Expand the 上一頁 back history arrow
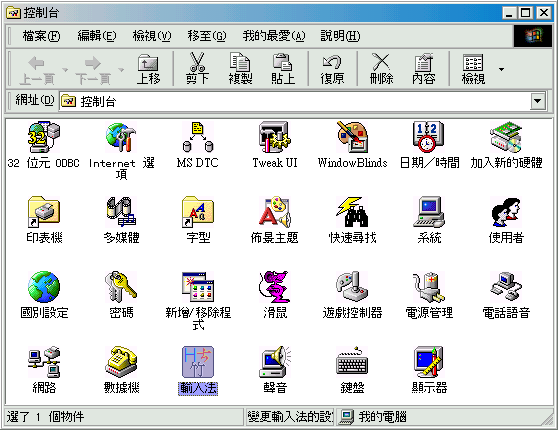Screen dimensions: 558x430 [65, 69]
